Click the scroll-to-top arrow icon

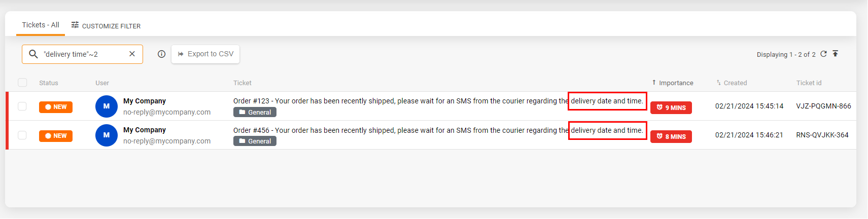(x=836, y=54)
